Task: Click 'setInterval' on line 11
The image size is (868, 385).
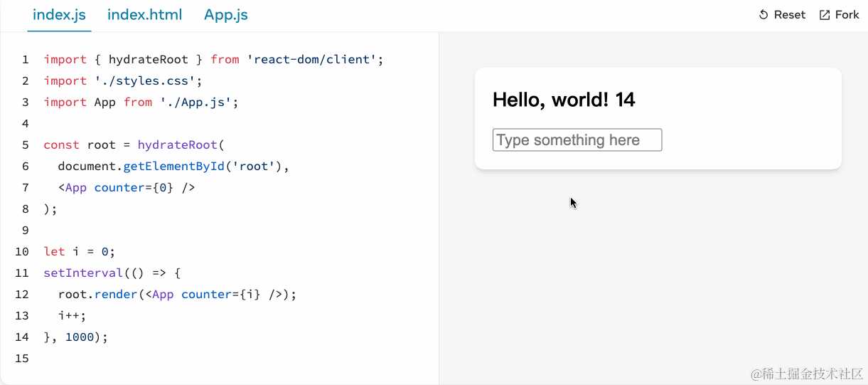Action: 83,273
